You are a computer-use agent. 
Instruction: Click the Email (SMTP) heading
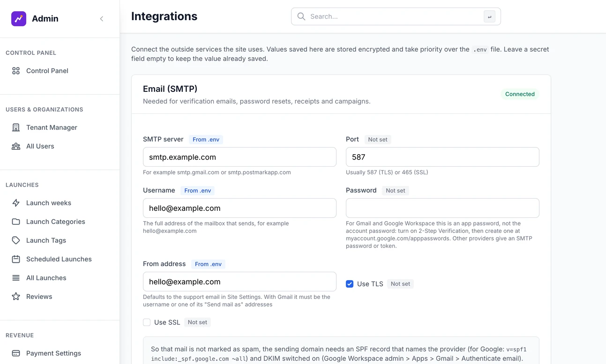[170, 89]
